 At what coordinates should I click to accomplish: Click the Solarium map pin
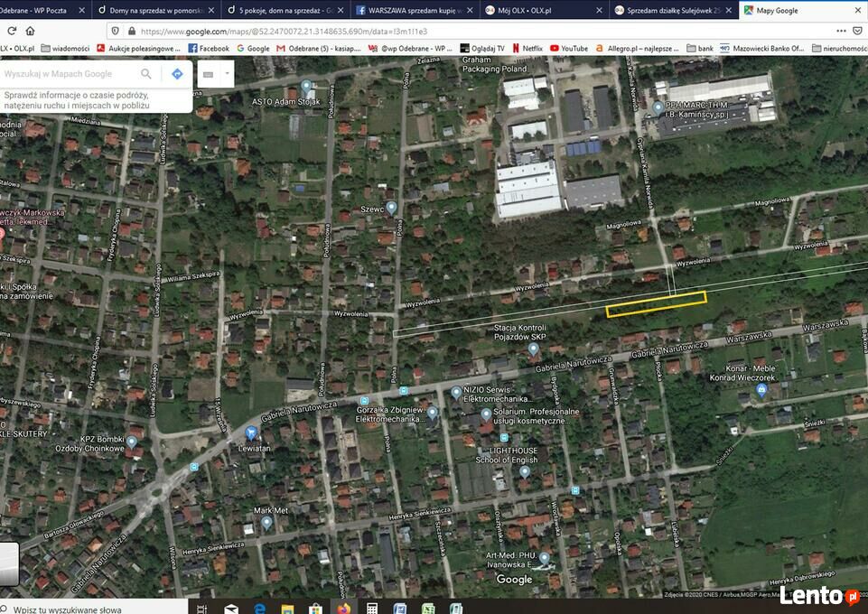click(486, 414)
